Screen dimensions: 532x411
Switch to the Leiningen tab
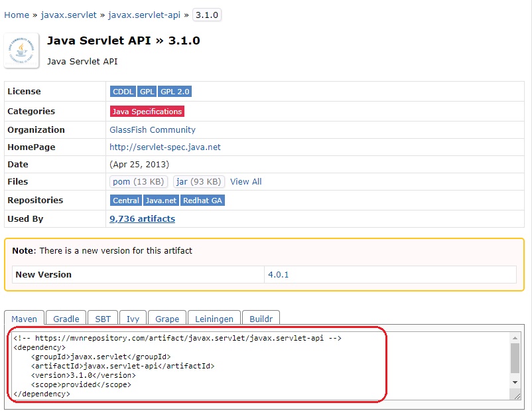click(x=214, y=319)
